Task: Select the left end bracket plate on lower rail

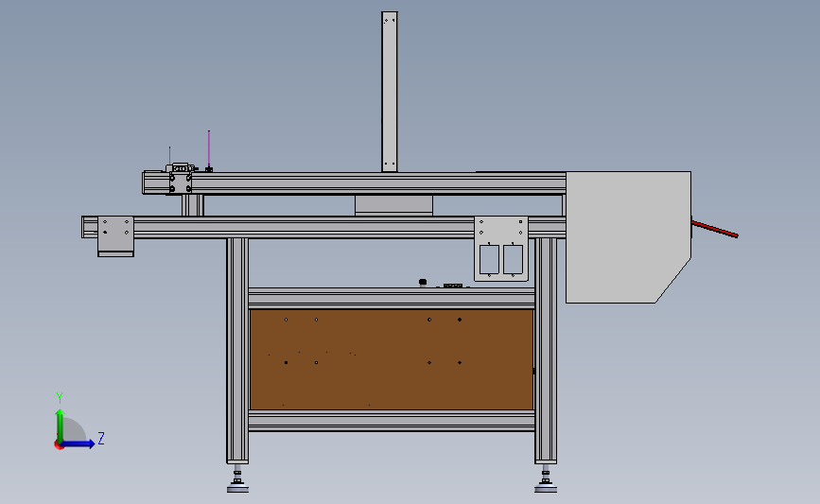Action: point(115,236)
